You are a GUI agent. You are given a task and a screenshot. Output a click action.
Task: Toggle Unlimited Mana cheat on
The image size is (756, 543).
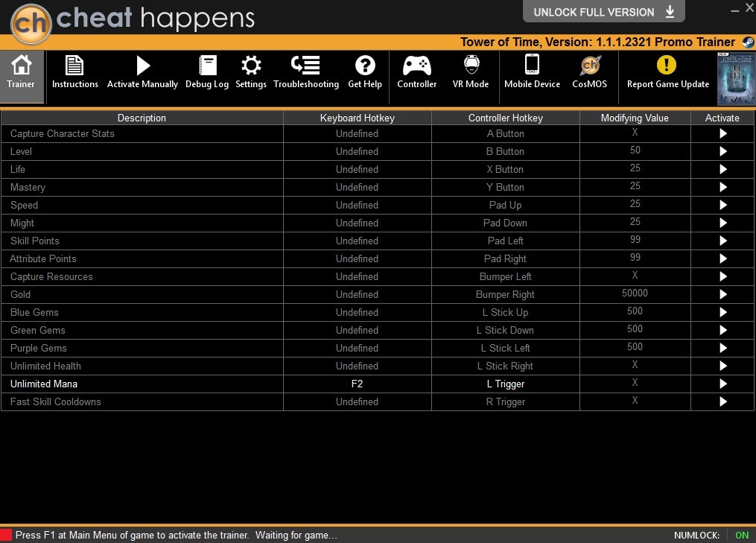pos(722,384)
